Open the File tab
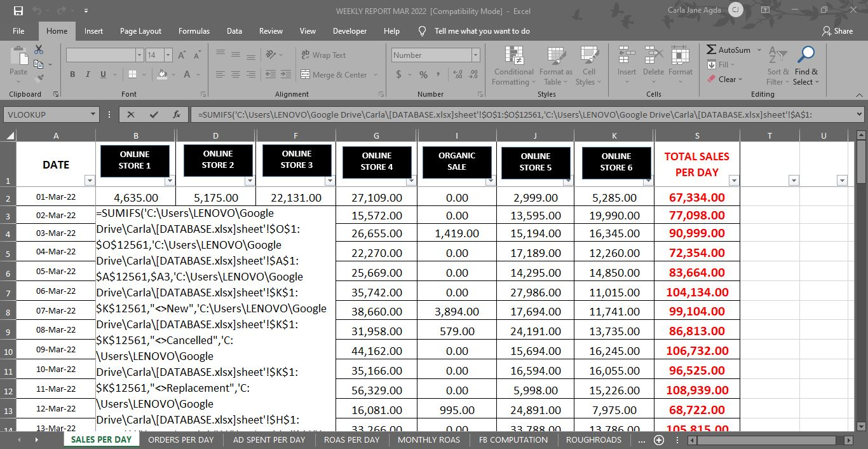The image size is (868, 449). 18,31
